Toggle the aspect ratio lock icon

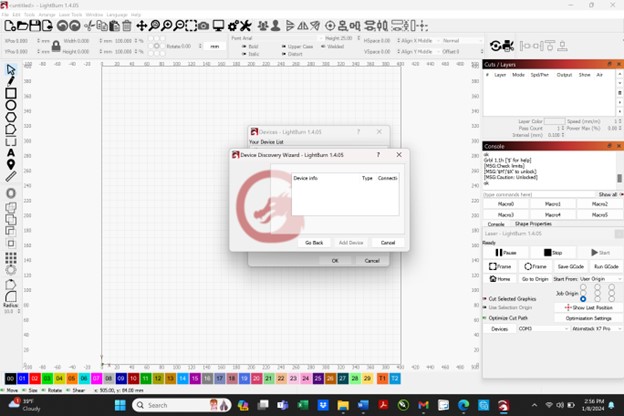[56, 46]
